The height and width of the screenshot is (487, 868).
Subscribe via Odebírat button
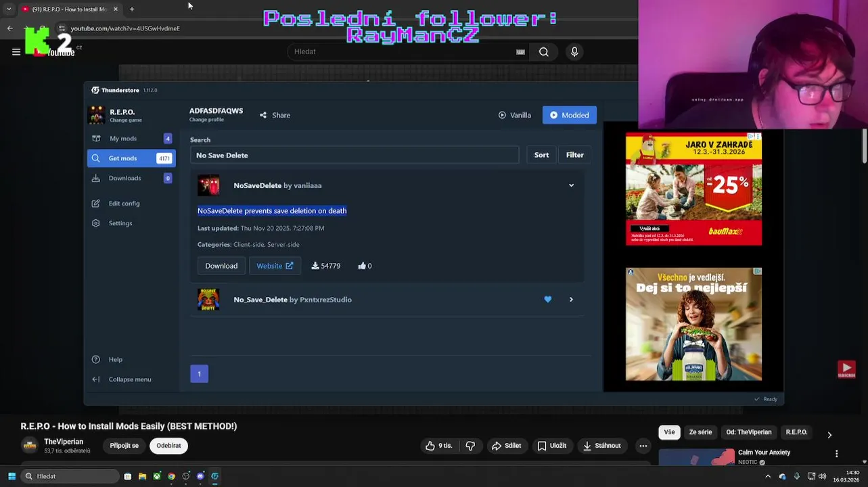coord(168,446)
